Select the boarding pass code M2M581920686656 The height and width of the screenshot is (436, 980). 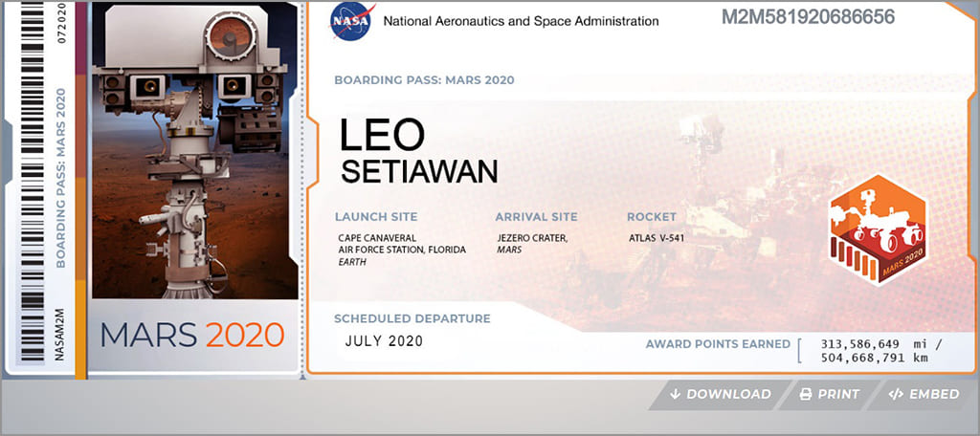[808, 18]
